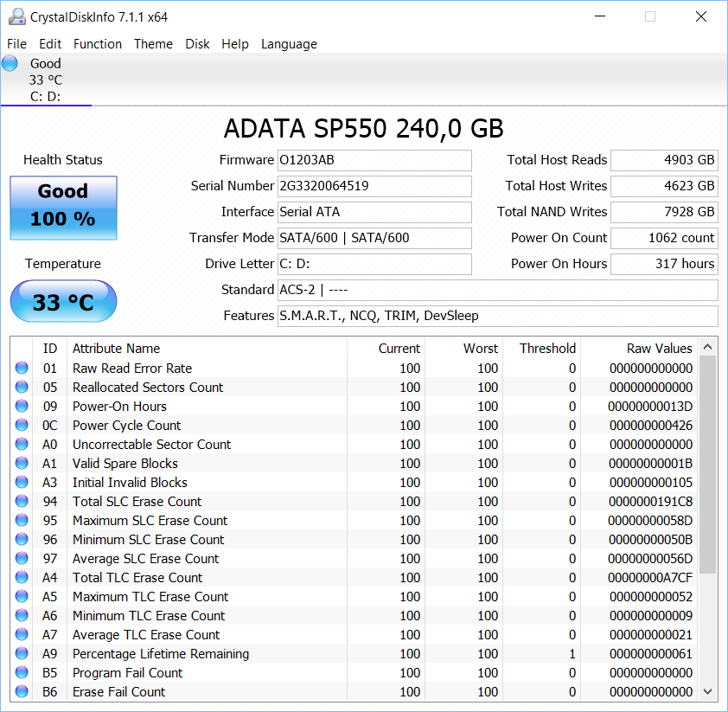The image size is (728, 712).
Task: Open the Disk menu
Action: [x=197, y=44]
